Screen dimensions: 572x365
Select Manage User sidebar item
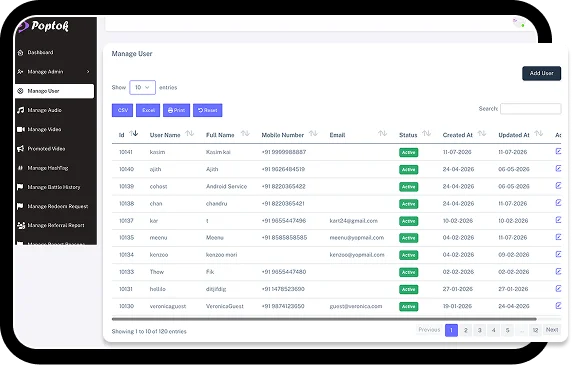point(55,91)
